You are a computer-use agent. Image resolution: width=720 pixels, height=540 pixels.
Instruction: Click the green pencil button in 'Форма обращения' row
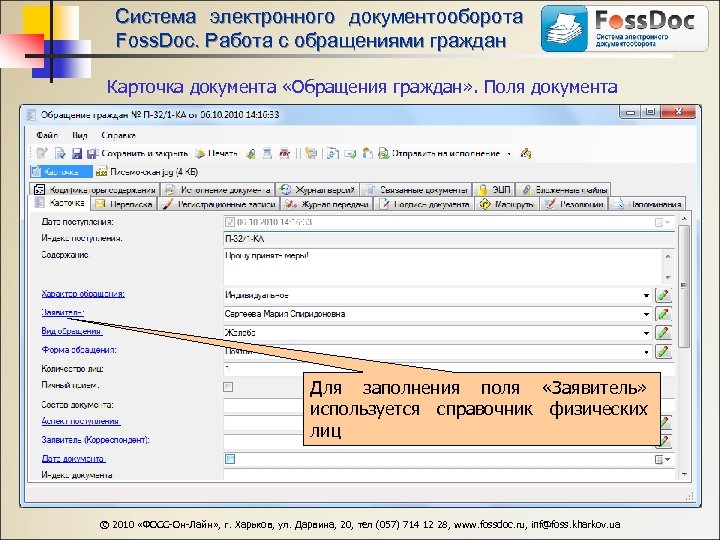click(x=664, y=352)
